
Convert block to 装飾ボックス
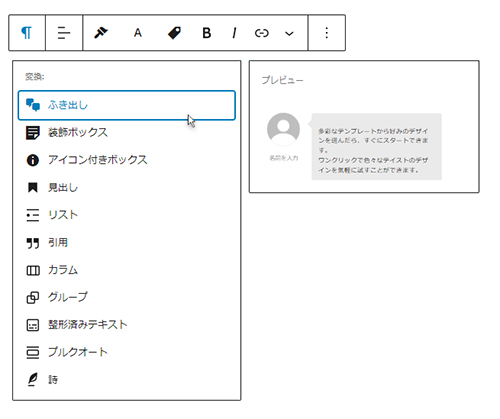(x=127, y=132)
